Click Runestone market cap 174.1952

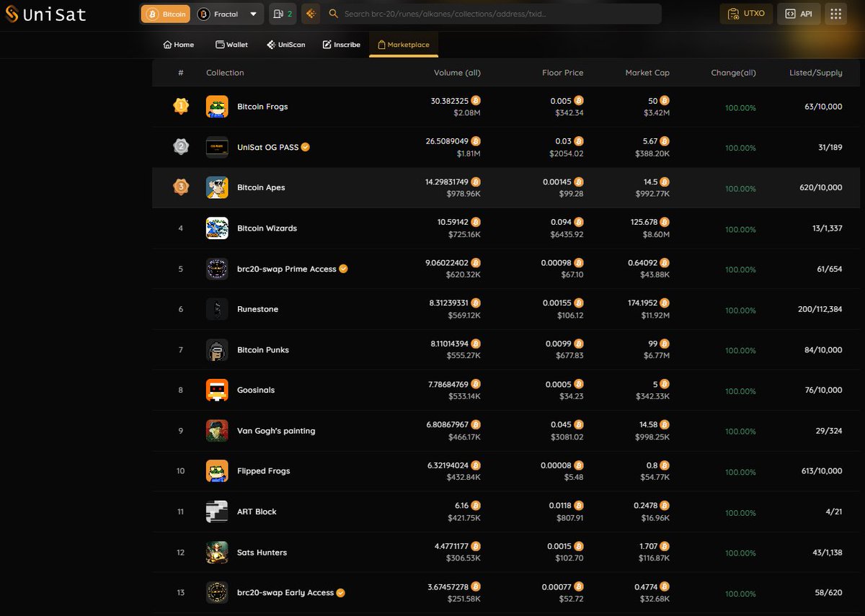pyautogui.click(x=643, y=303)
